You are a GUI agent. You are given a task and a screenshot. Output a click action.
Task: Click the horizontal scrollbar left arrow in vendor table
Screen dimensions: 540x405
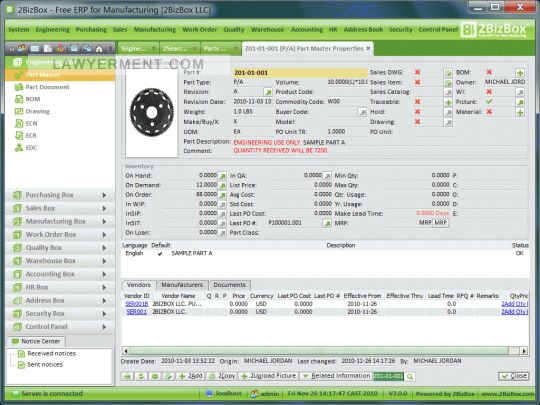pos(126,351)
